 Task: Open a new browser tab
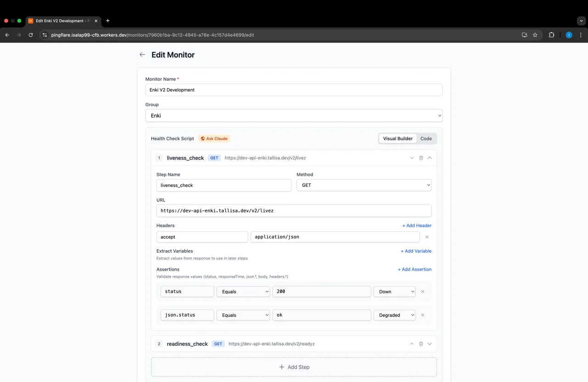[108, 21]
